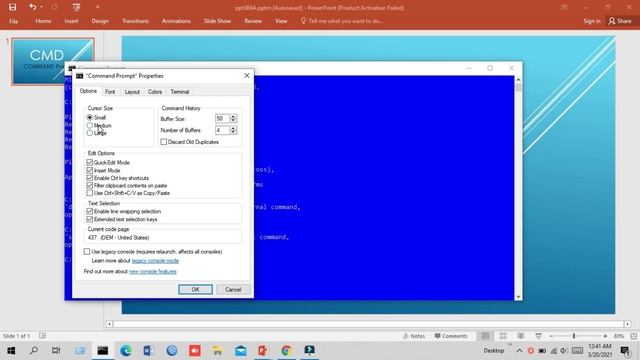Click the Fit slide to window icon
This screenshot has width=640, height=360.
(x=633, y=336)
